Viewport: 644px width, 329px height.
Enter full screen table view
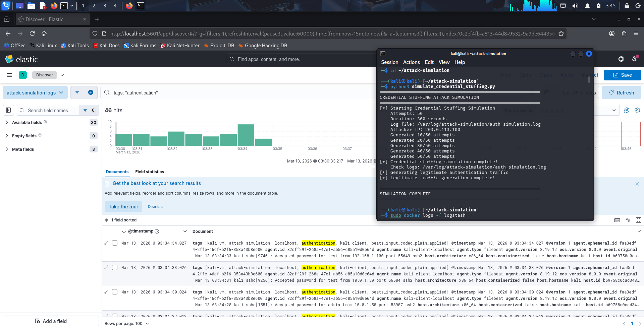[638, 220]
